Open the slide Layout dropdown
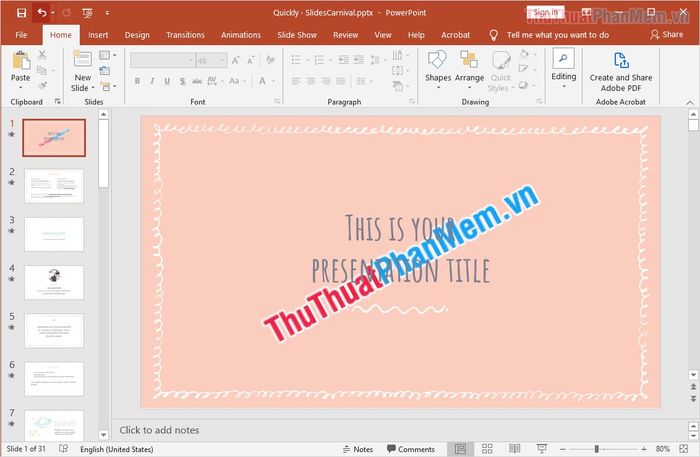 tap(107, 55)
